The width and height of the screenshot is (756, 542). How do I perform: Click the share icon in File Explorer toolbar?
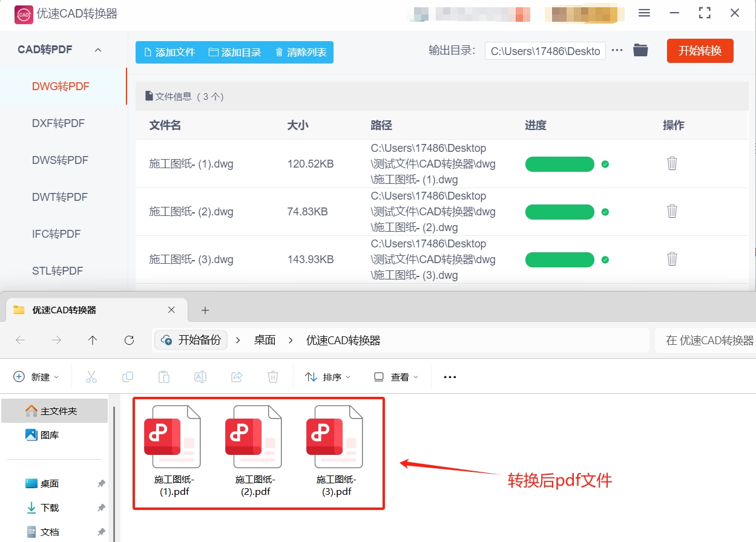237,376
